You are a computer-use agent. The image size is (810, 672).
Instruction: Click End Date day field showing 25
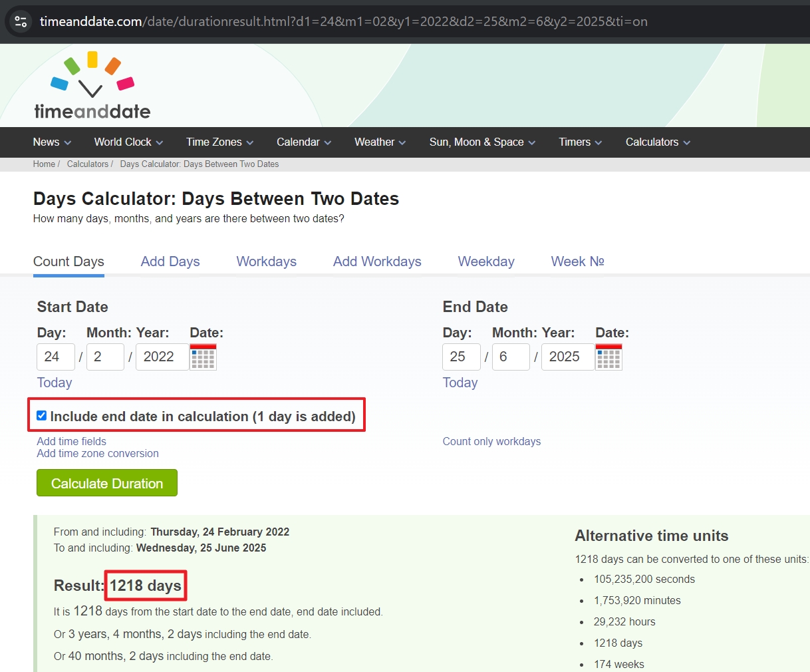click(x=462, y=357)
